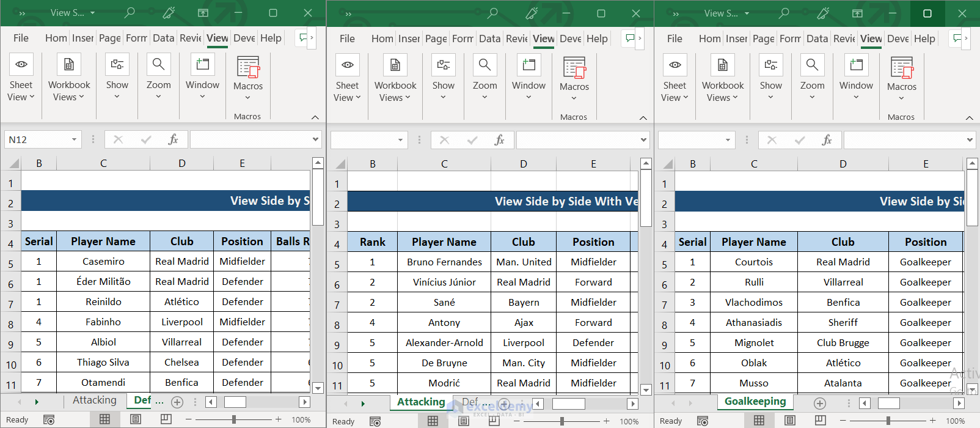Expand formula bar in left window
980x428 pixels.
pos(315,139)
